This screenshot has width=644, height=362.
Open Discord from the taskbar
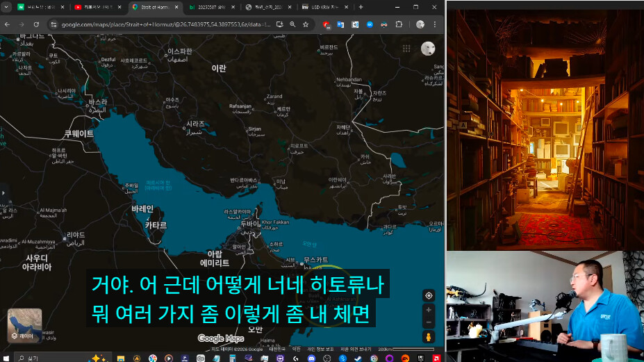pos(311,359)
